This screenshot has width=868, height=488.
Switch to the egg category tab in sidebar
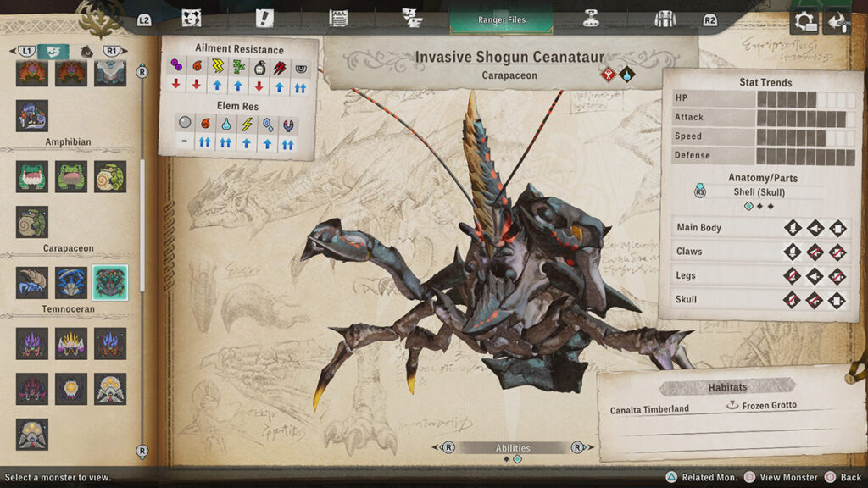[x=86, y=51]
